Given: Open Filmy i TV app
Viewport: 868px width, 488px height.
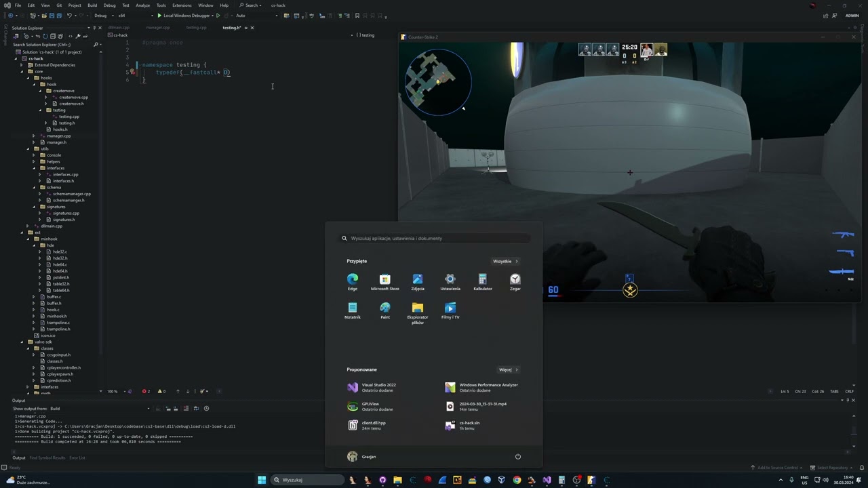Looking at the screenshot, I should (450, 310).
